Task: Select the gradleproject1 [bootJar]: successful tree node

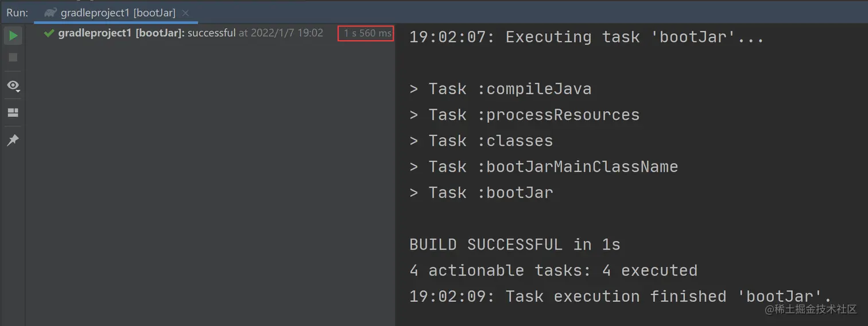Action: click(x=147, y=33)
